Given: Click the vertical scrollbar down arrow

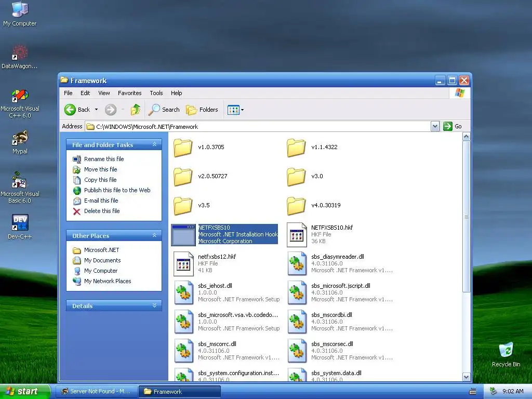Looking at the screenshot, I should [x=466, y=377].
